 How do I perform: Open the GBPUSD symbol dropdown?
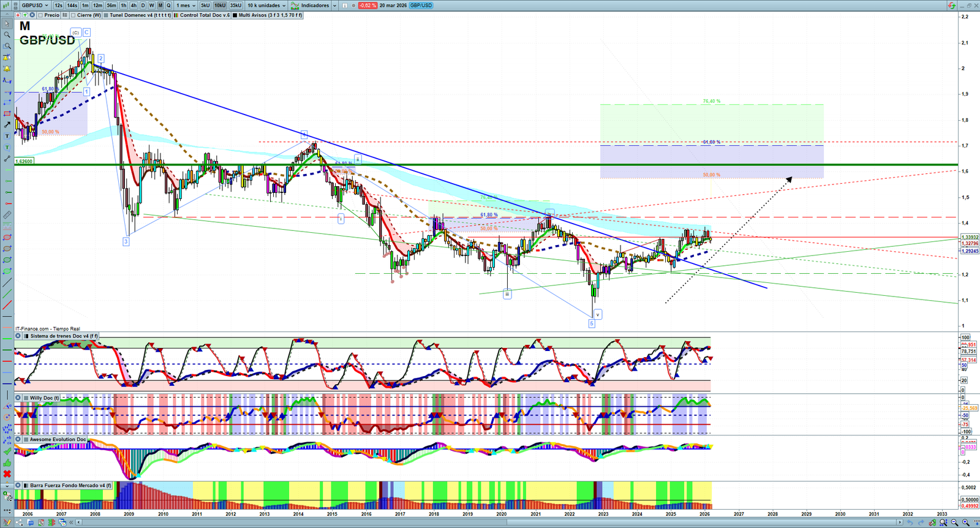35,6
